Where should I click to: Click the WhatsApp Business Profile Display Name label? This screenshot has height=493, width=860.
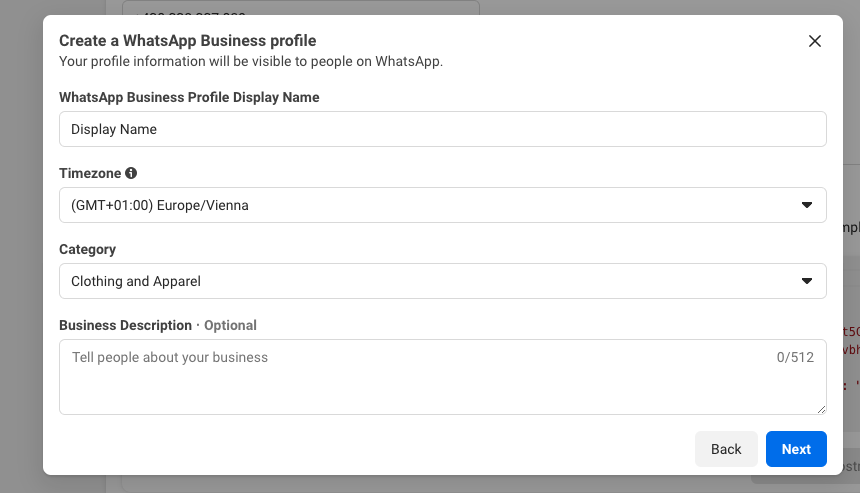[189, 97]
